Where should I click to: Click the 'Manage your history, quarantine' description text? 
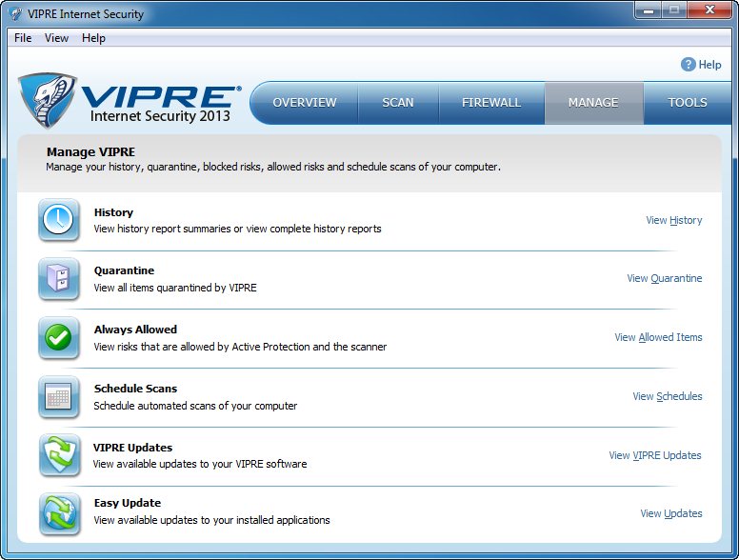point(273,167)
